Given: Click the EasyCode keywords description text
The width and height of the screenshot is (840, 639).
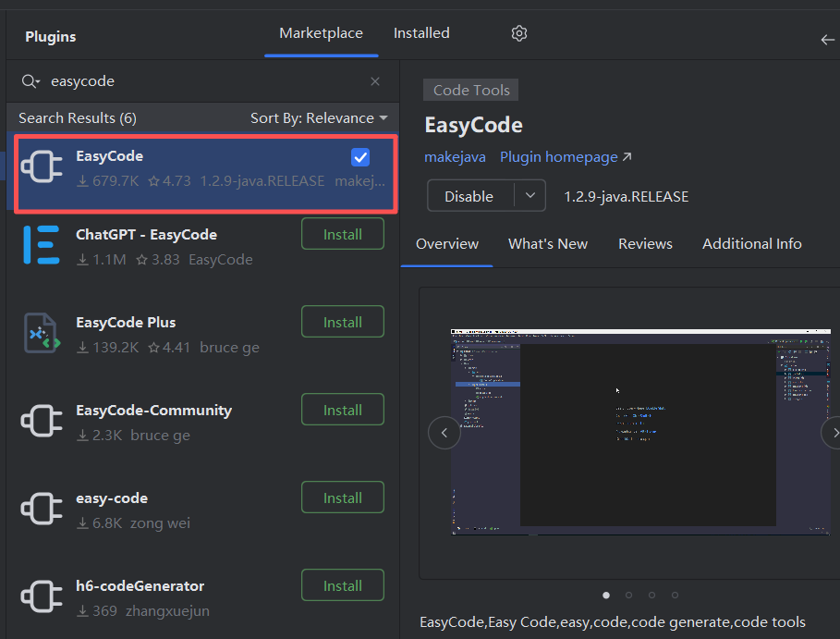Looking at the screenshot, I should [613, 622].
